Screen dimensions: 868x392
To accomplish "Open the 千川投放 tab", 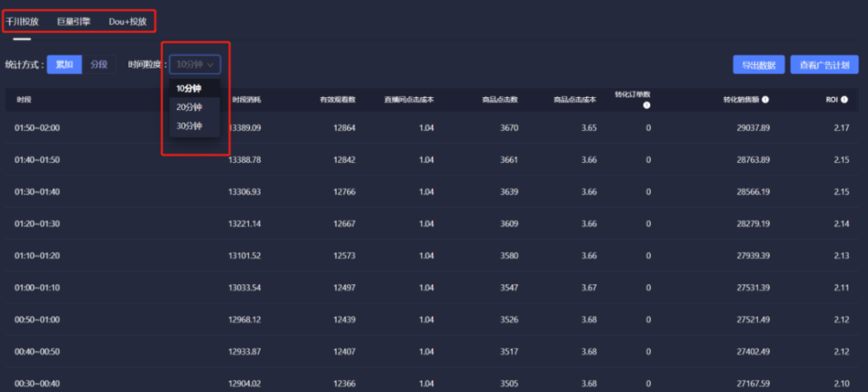I will (x=23, y=22).
